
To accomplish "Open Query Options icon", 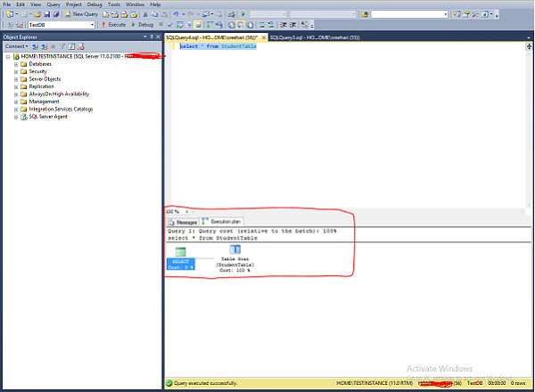I will pyautogui.click(x=189, y=25).
